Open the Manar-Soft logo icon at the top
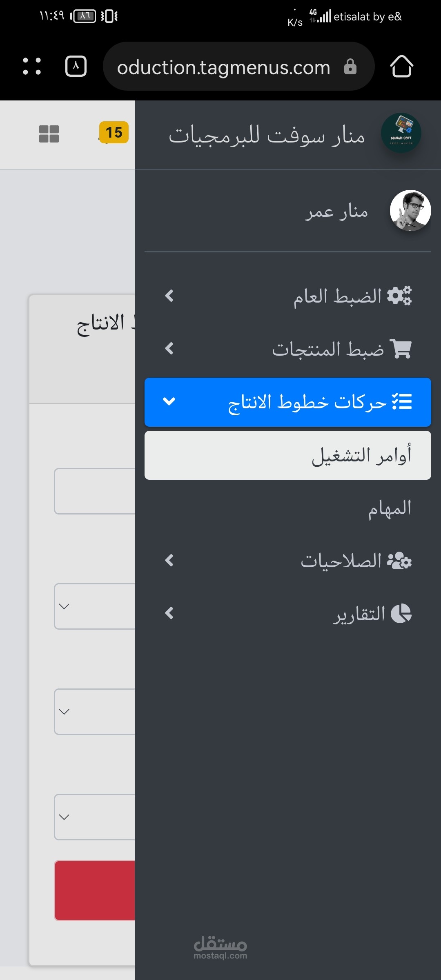The width and height of the screenshot is (441, 980). pyautogui.click(x=401, y=134)
